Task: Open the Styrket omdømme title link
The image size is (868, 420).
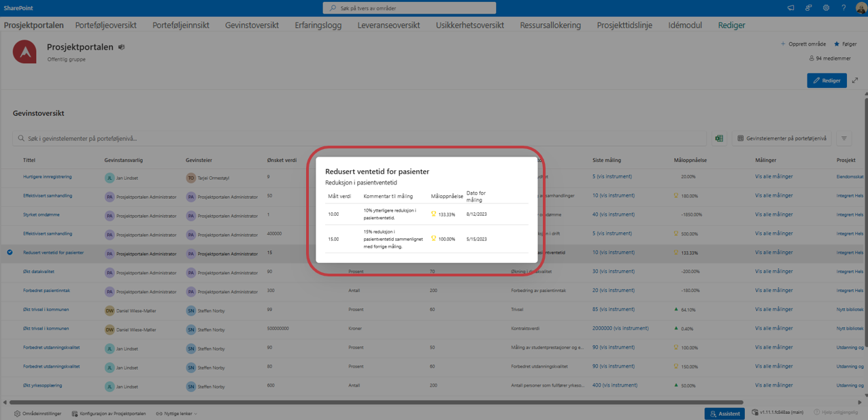Action: [x=41, y=214]
